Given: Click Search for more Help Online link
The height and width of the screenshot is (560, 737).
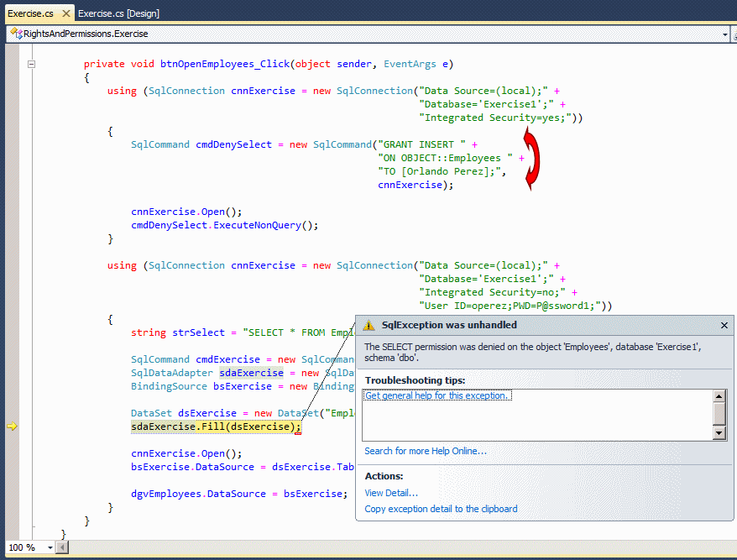Looking at the screenshot, I should pos(426,451).
